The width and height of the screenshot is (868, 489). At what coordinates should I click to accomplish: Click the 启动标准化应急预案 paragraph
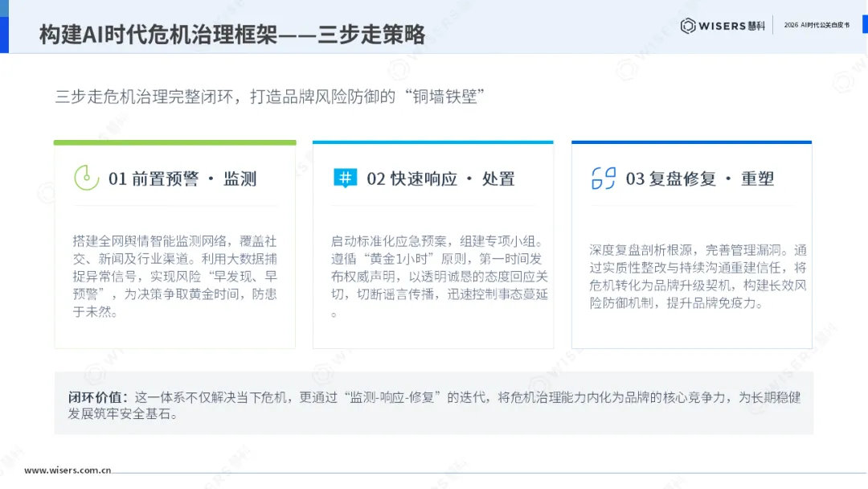[440, 277]
